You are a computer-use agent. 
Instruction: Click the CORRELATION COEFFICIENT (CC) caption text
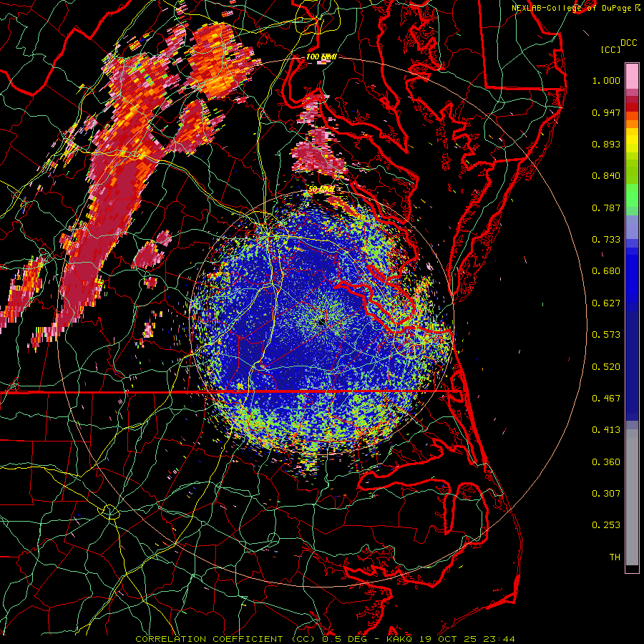pos(225,639)
